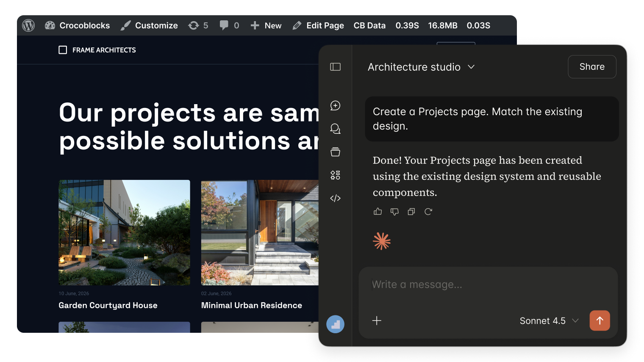The width and height of the screenshot is (644, 362).
Task: Click the Minimal Urban Residence title
Action: (252, 305)
